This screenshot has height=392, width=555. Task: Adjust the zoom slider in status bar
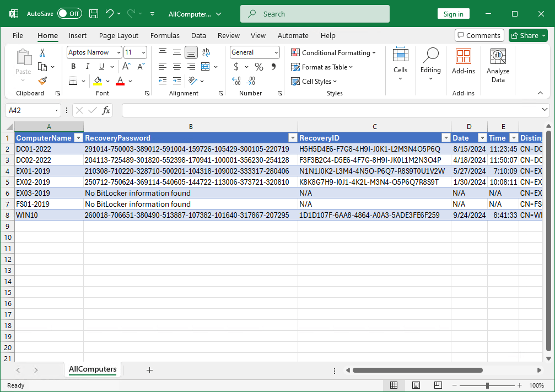pyautogui.click(x=487, y=385)
